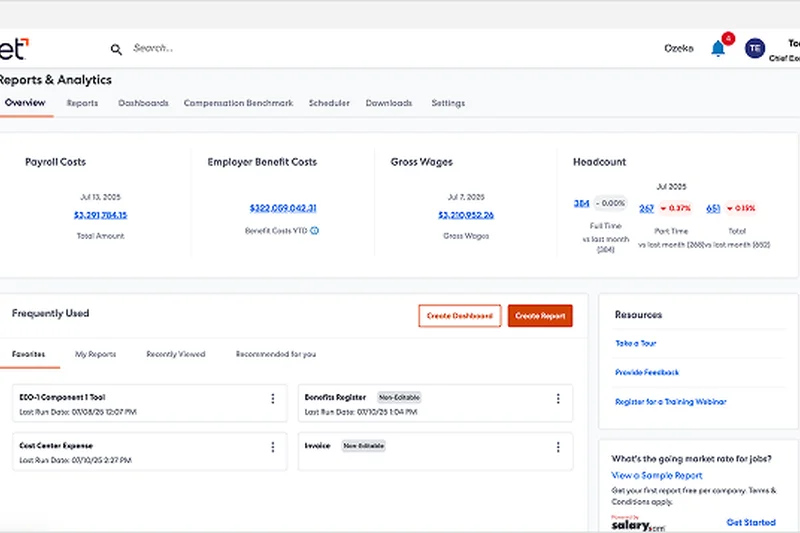Viewport: 800px width, 533px height.
Task: Go to the Scheduler tab
Action: click(329, 103)
